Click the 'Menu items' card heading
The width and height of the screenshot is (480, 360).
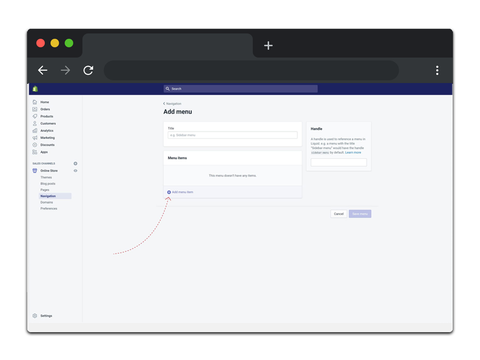pos(177,158)
